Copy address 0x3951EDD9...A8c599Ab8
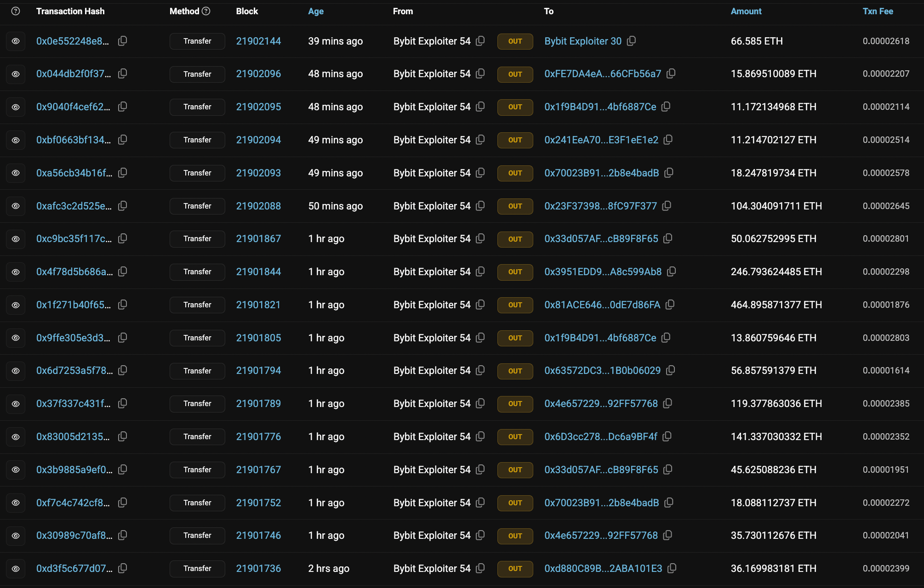 (672, 271)
